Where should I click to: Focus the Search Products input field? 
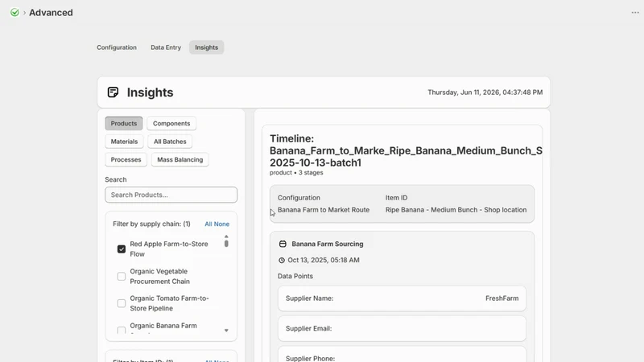point(171,195)
